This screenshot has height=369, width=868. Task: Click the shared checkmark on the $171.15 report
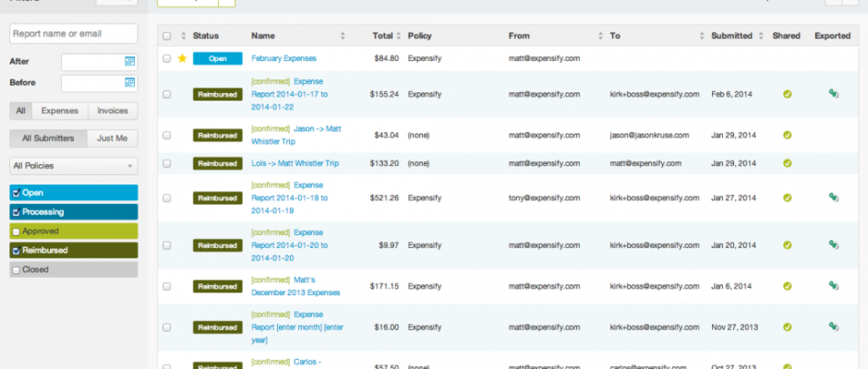tap(788, 286)
